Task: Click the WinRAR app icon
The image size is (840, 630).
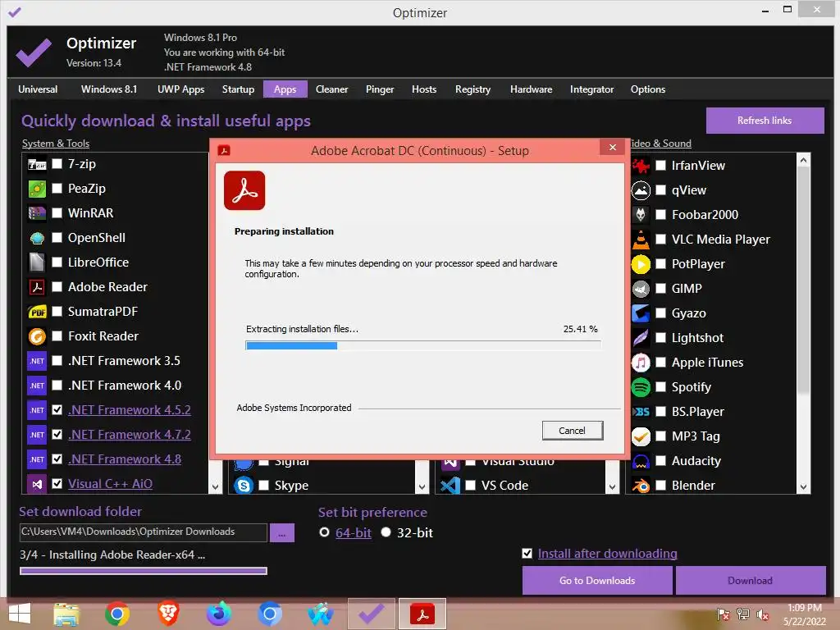Action: (37, 213)
